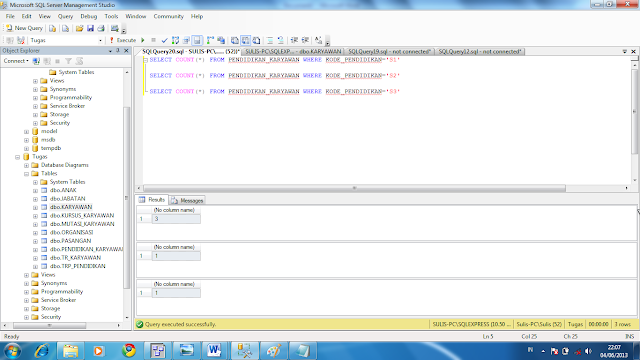Open the Community menu
Viewport: 640px width, 360px height.
(x=168, y=16)
